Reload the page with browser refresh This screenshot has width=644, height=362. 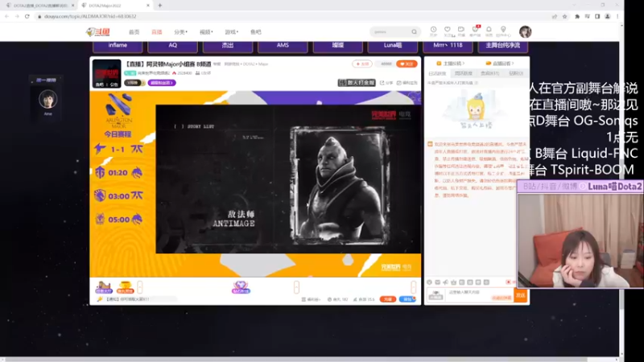[x=27, y=16]
